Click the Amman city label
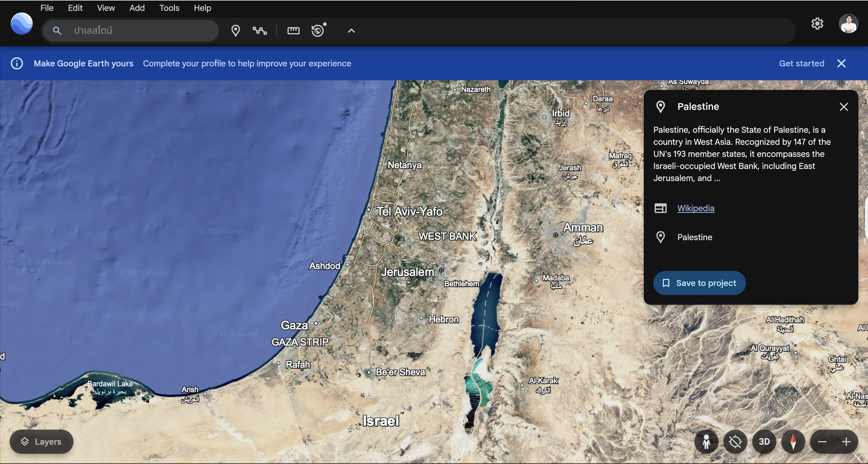This screenshot has height=464, width=868. coord(583,227)
